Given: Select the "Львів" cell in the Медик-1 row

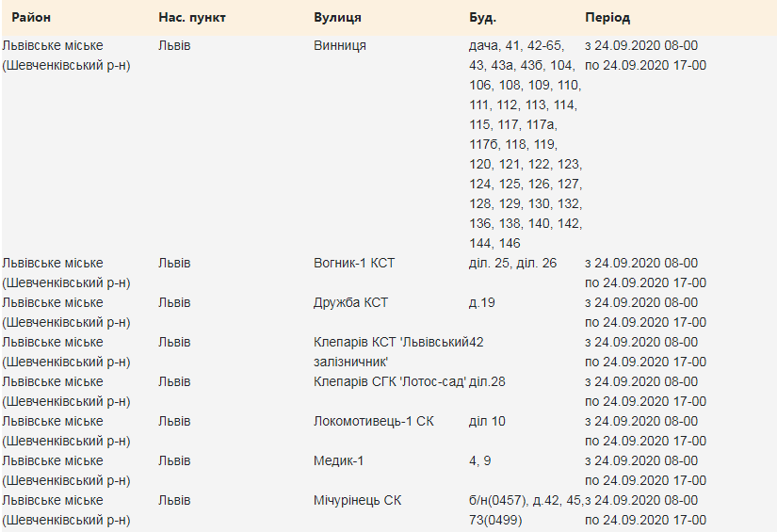Looking at the screenshot, I should [x=174, y=460].
